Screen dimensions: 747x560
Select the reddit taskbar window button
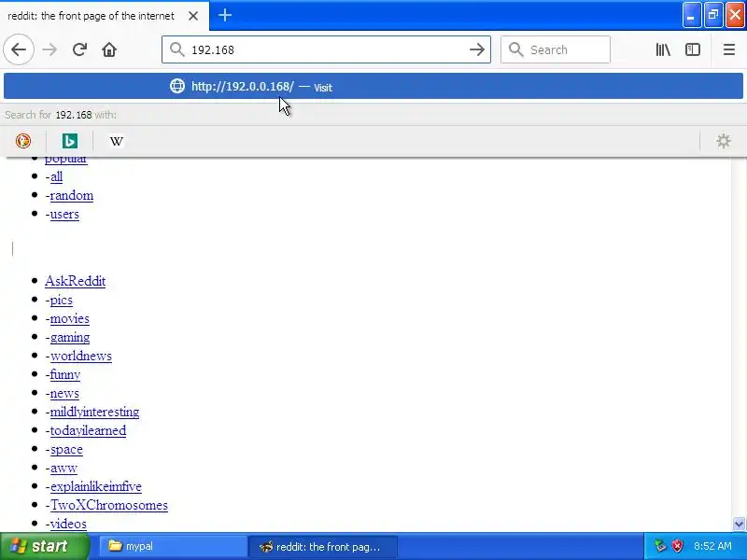(x=322, y=546)
